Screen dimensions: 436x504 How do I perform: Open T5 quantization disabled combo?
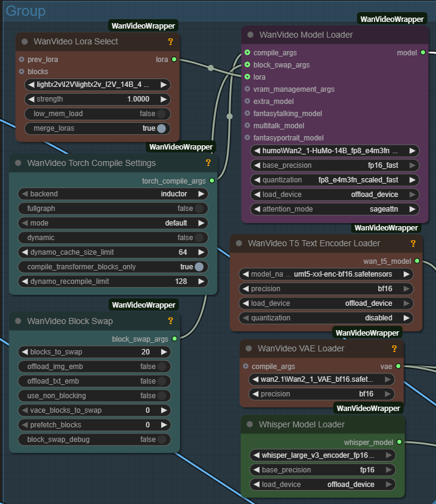(x=326, y=318)
